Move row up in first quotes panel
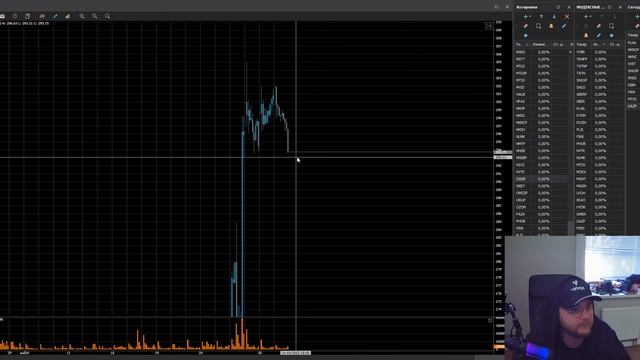The height and width of the screenshot is (360, 640). (x=541, y=16)
